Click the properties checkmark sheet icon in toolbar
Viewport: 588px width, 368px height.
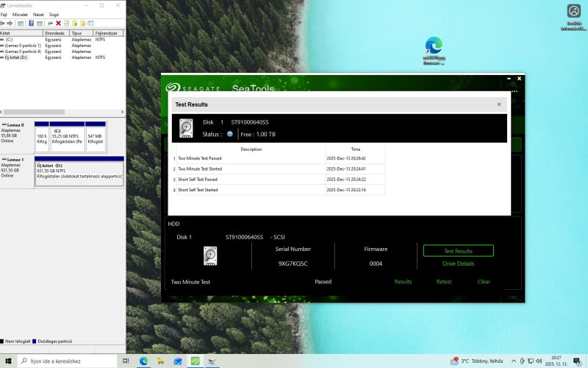66,24
